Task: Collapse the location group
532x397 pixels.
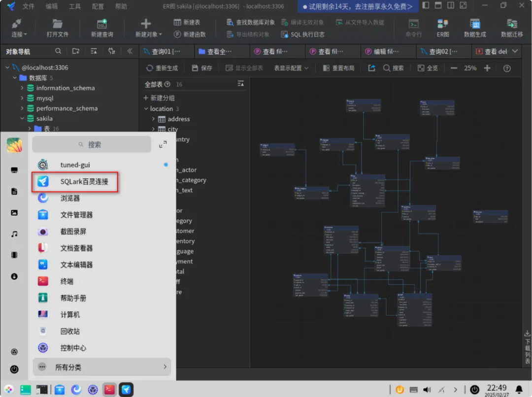Action: click(146, 108)
